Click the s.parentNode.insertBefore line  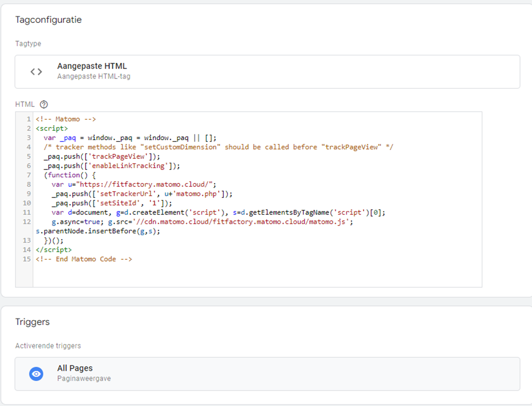tap(98, 231)
